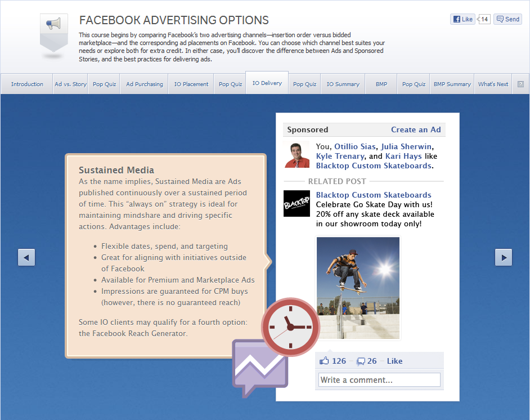The image size is (530, 420).
Task: Open Pop Quiz tab after IO Delivery
Action: pos(304,84)
